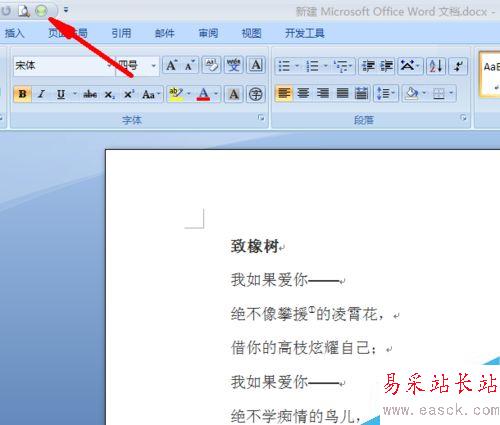Click the Borders icon

pos(439,94)
